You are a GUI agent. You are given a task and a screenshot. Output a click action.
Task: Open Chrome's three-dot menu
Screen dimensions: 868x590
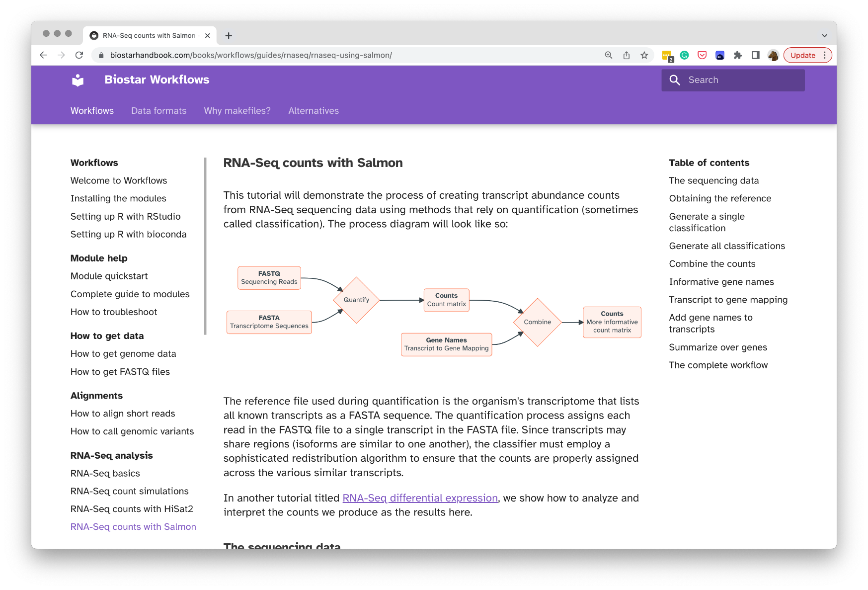[x=825, y=55]
